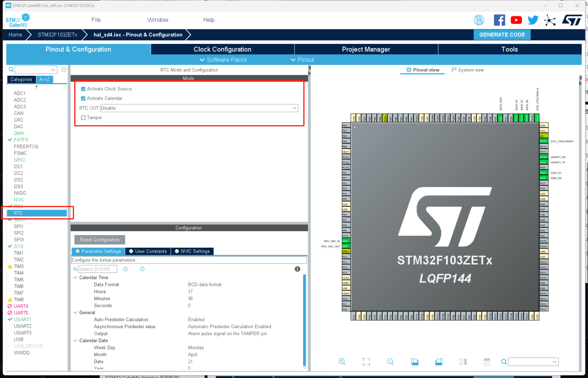Click the Hours value 17
Screen dimensions: 588x378
[190, 291]
